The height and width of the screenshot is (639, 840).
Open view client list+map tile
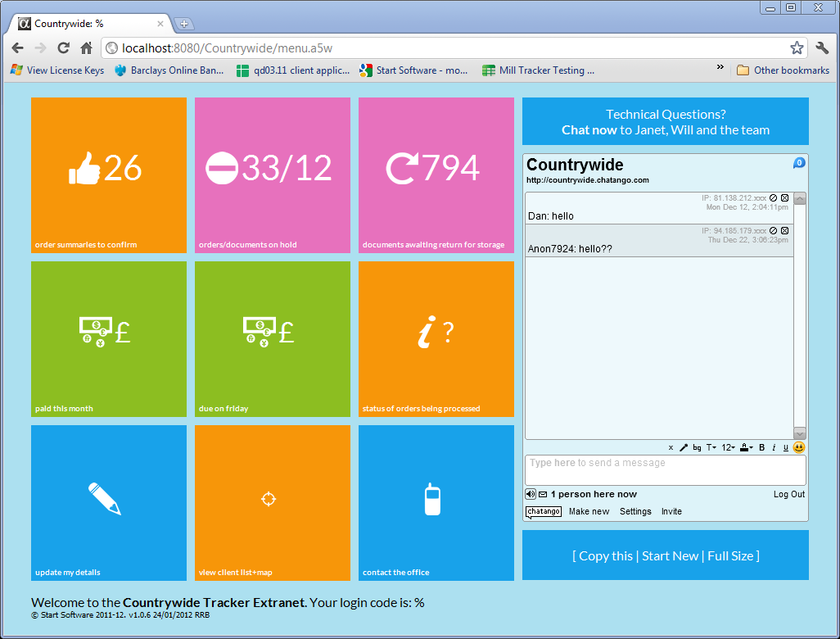[x=272, y=502]
